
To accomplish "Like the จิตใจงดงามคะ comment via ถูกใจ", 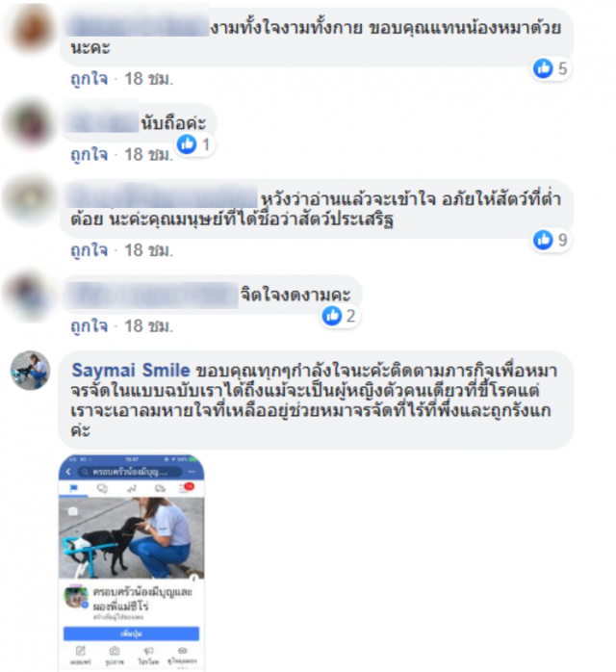I will click(x=90, y=326).
